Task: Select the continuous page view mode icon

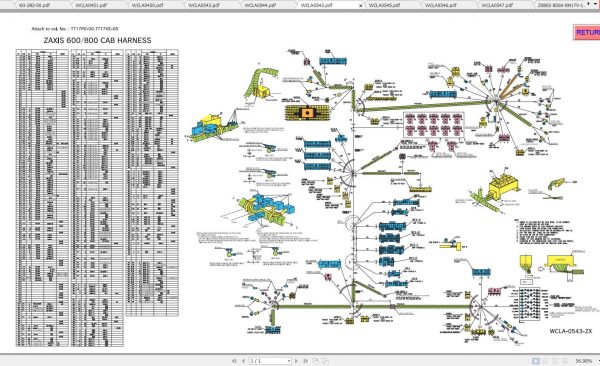Action: [545, 361]
